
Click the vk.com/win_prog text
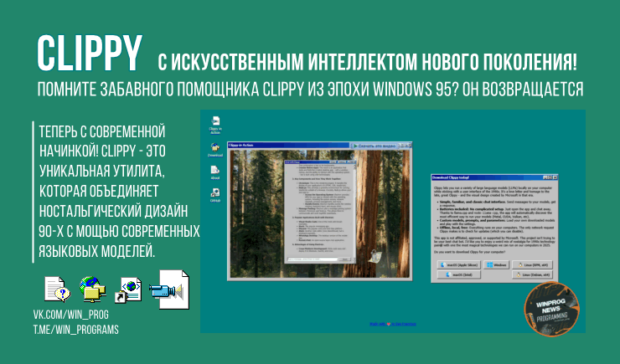pos(70,315)
